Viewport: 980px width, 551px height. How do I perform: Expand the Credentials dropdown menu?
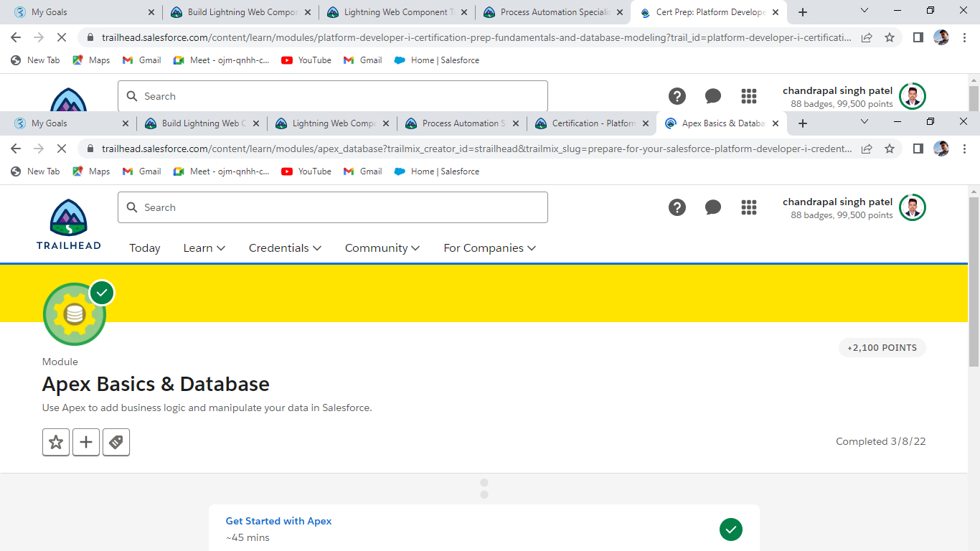[285, 248]
